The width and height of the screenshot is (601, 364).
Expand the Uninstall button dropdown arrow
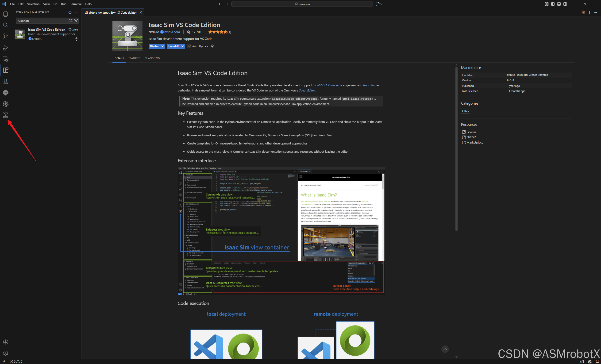pos(182,46)
